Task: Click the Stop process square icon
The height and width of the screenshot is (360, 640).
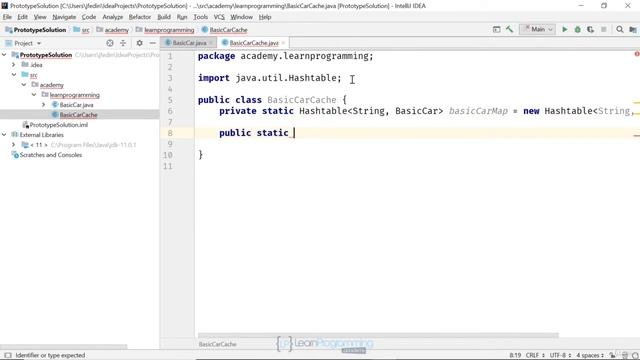Action: (x=604, y=29)
